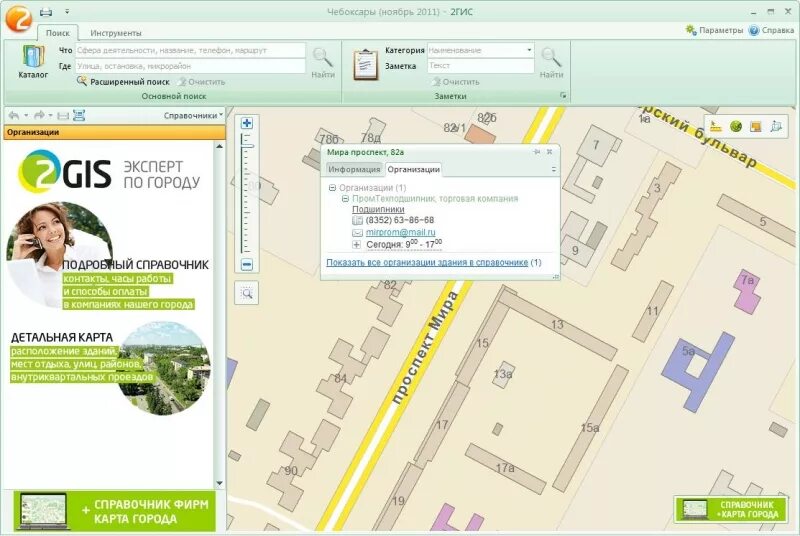Open the Подшипники category link
Viewport: 800px width, 536px height.
(x=378, y=209)
